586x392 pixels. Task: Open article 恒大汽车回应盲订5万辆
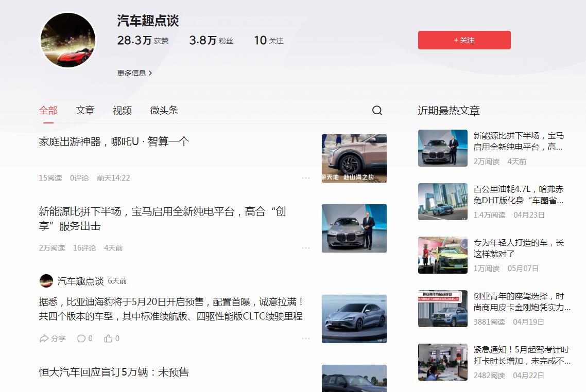pyautogui.click(x=114, y=372)
